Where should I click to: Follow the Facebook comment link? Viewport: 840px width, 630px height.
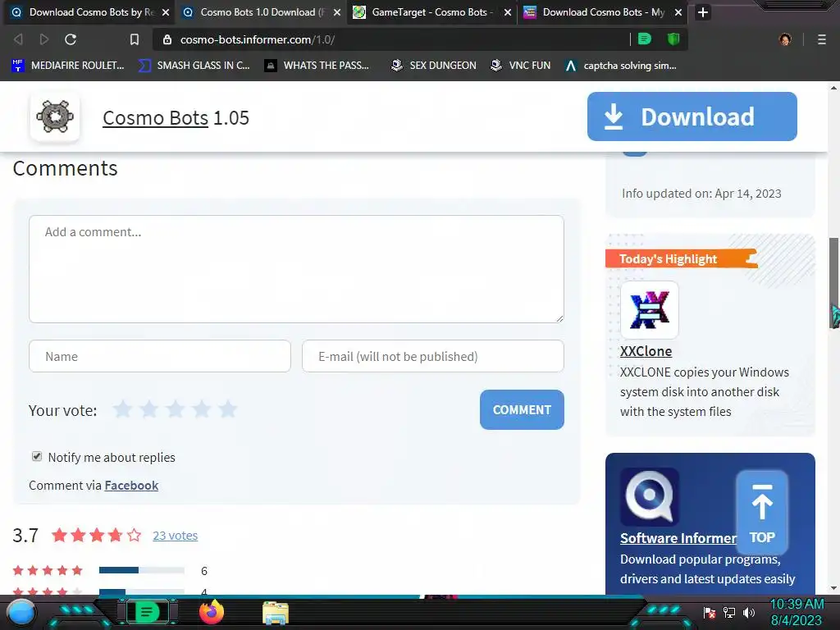(131, 486)
